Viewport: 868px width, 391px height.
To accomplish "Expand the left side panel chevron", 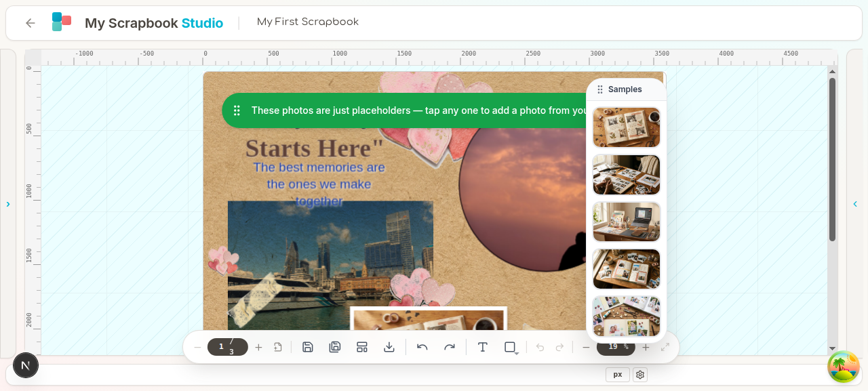I will pos(8,203).
